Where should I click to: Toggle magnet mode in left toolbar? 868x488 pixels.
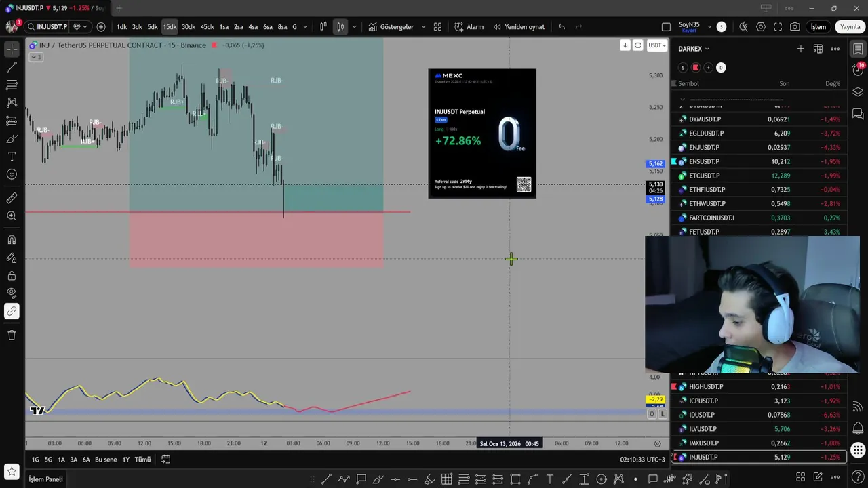click(x=12, y=240)
